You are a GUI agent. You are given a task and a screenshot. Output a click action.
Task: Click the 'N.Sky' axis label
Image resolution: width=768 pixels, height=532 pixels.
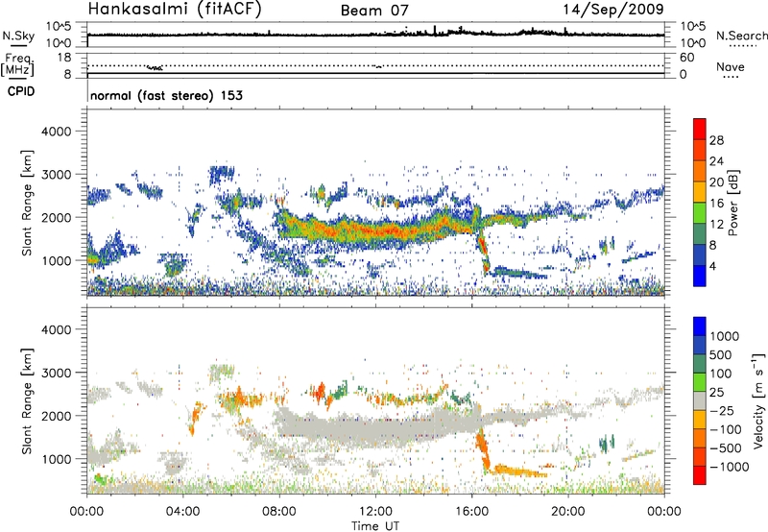(x=18, y=36)
